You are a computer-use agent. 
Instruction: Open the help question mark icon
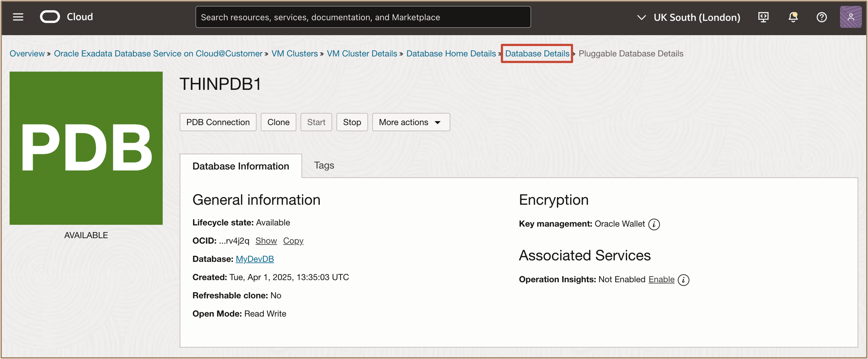[x=822, y=17]
